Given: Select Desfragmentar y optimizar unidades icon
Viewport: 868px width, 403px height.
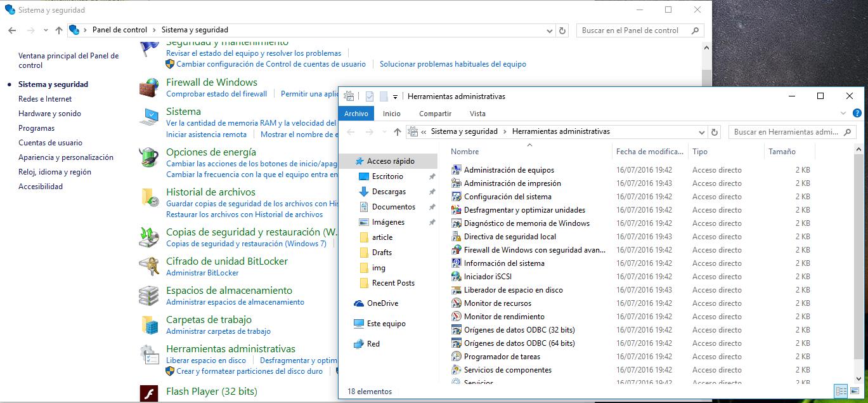Looking at the screenshot, I should pyautogui.click(x=456, y=209).
